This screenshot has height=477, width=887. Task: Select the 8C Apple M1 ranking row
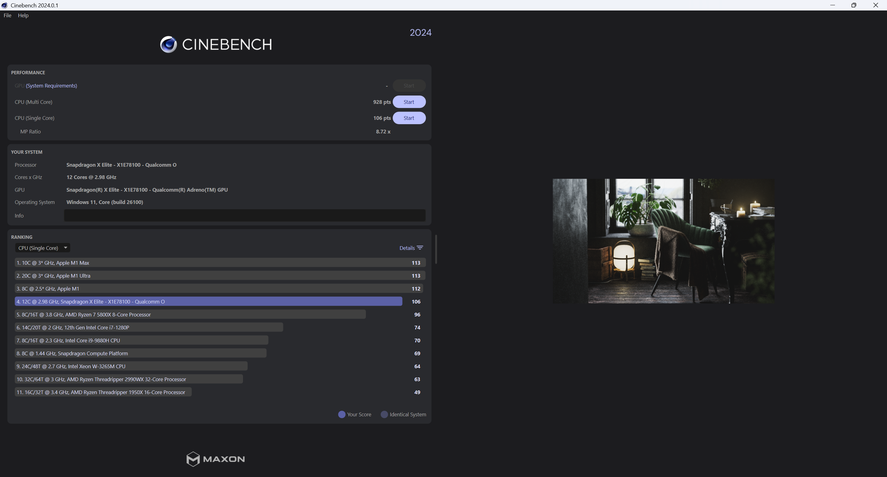[x=220, y=289]
